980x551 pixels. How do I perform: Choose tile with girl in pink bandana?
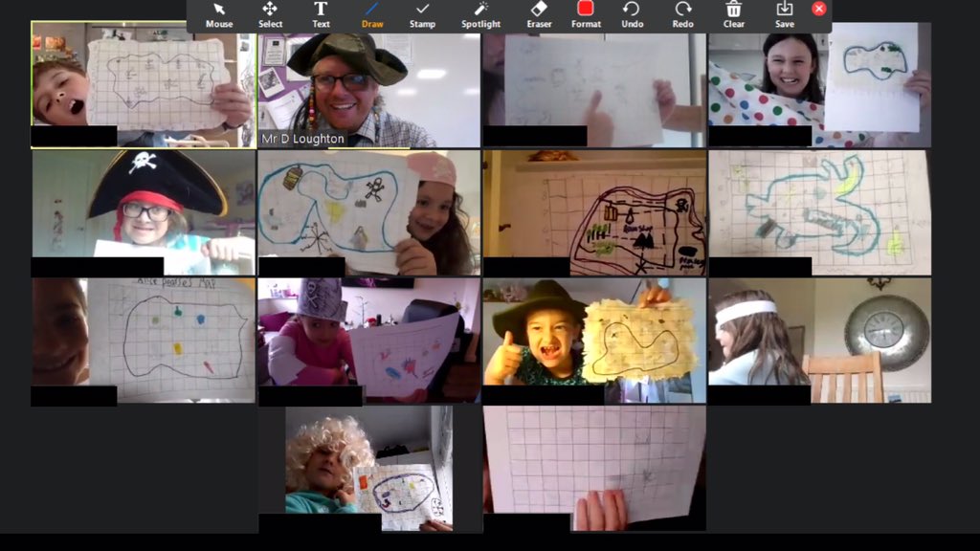pyautogui.click(x=369, y=212)
